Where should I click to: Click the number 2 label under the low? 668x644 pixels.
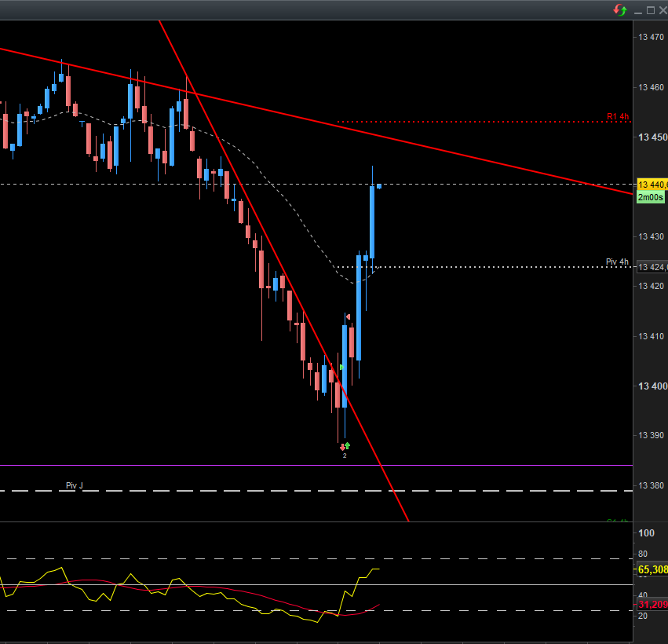point(345,456)
